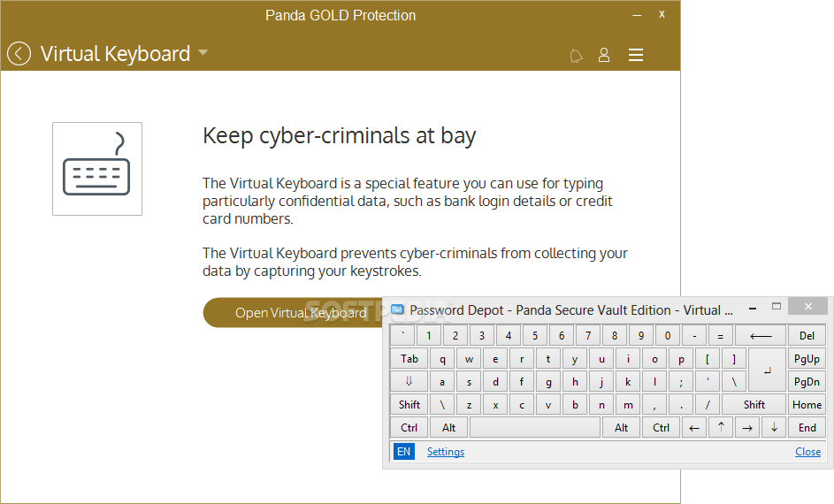Viewport: 834px width, 504px height.
Task: Click the letter p key
Action: tap(681, 359)
